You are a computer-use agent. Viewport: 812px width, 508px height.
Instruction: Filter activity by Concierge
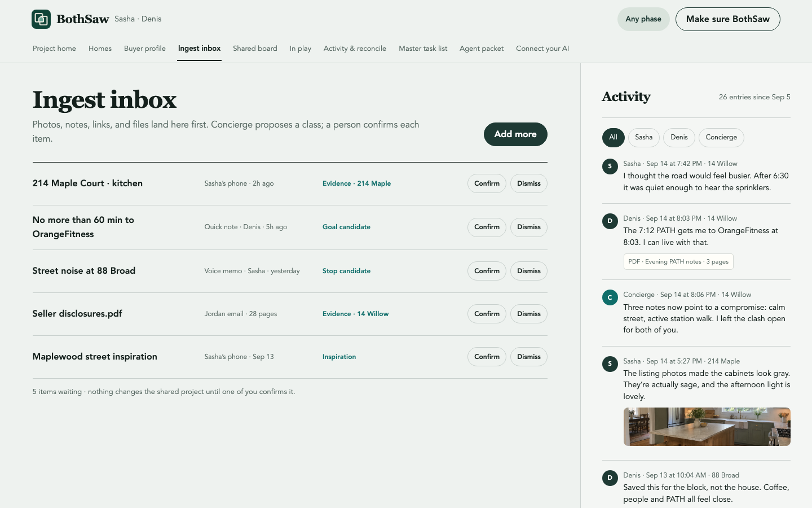[721, 137]
